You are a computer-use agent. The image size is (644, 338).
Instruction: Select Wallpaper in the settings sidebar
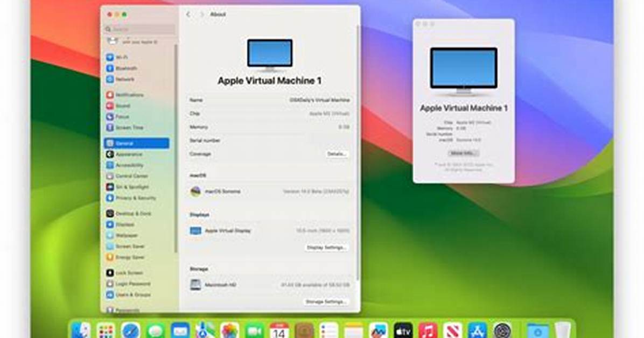click(122, 235)
